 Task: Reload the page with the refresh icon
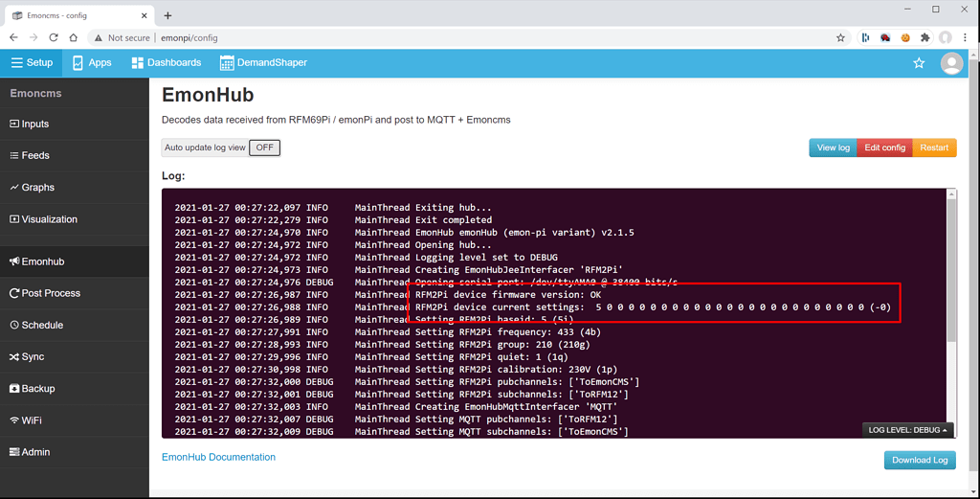[54, 37]
